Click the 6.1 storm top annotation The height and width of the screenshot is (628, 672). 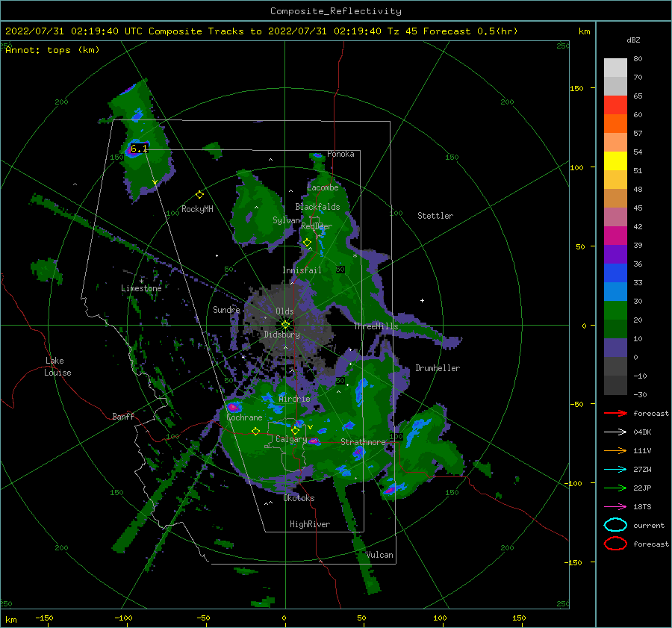click(139, 149)
